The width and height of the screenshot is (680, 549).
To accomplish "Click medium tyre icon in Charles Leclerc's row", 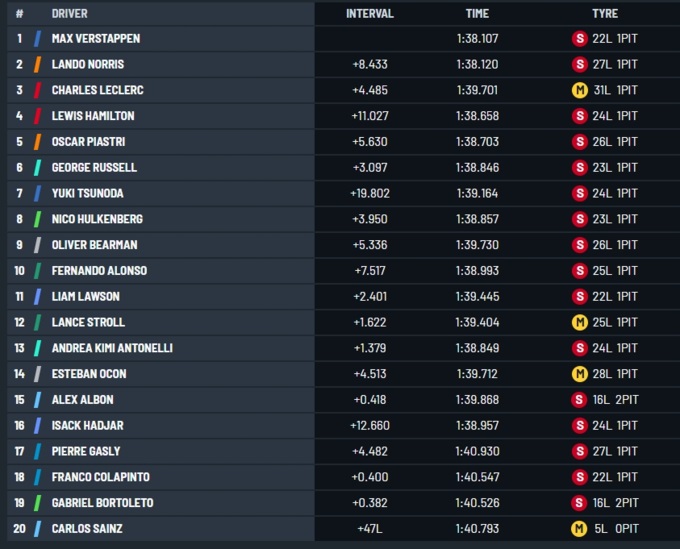I will click(579, 90).
